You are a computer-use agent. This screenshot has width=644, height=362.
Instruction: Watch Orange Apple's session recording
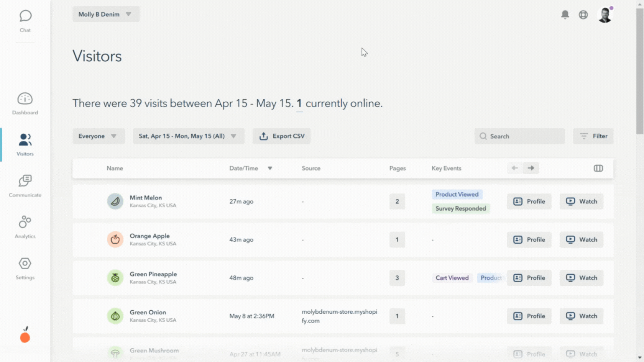[x=581, y=240]
